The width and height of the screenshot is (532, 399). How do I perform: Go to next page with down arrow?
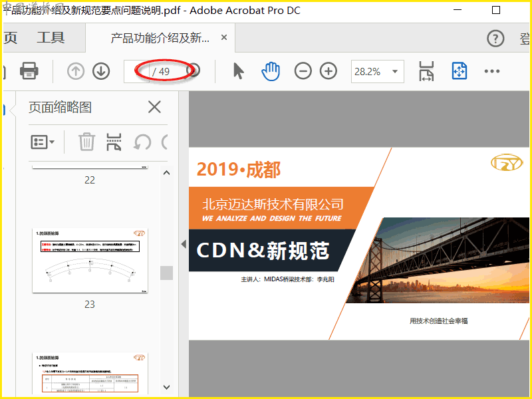101,72
